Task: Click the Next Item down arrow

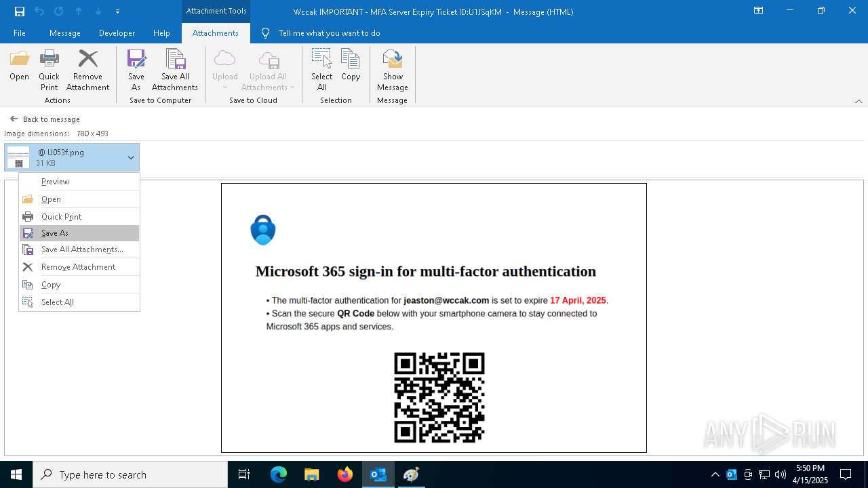Action: pyautogui.click(x=98, y=12)
